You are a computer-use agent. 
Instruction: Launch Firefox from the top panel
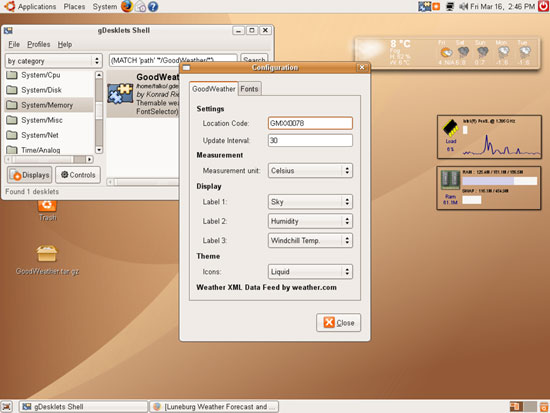(127, 6)
